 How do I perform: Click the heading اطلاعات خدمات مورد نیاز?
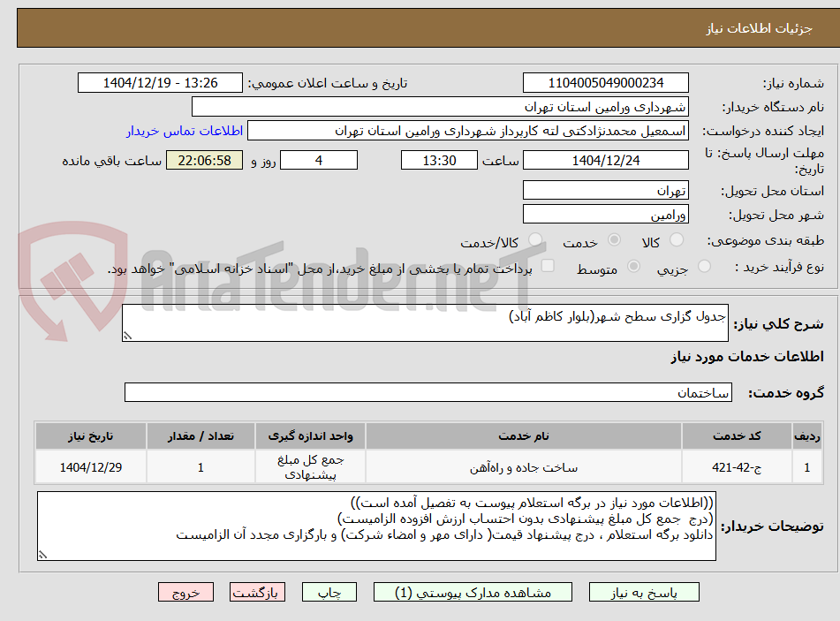[x=747, y=357]
